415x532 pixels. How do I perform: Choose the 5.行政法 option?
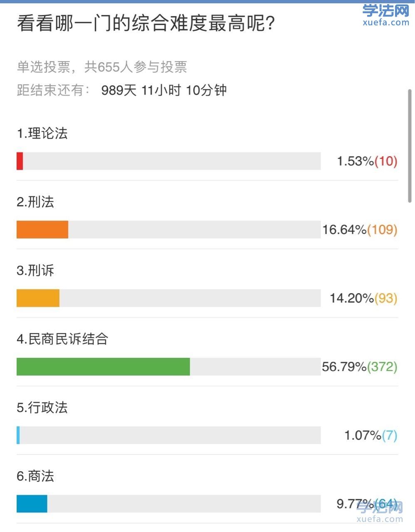[x=42, y=408]
